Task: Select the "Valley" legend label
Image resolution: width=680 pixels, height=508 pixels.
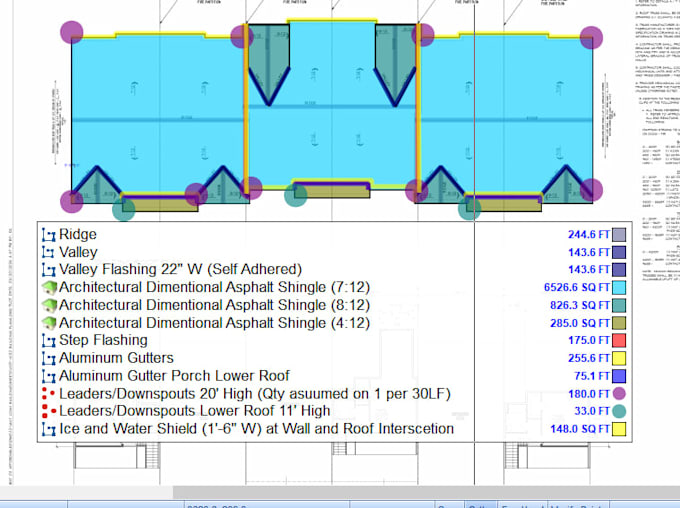Action: pos(78,252)
